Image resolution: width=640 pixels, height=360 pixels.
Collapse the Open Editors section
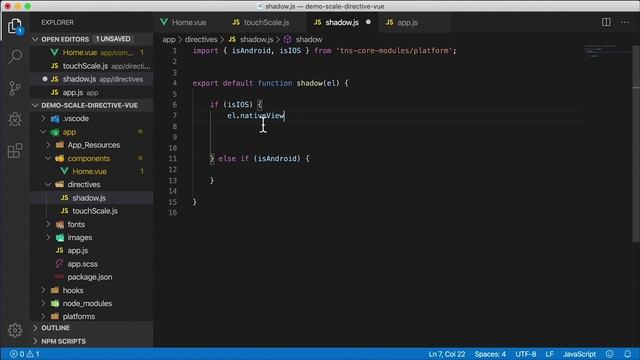coord(35,39)
